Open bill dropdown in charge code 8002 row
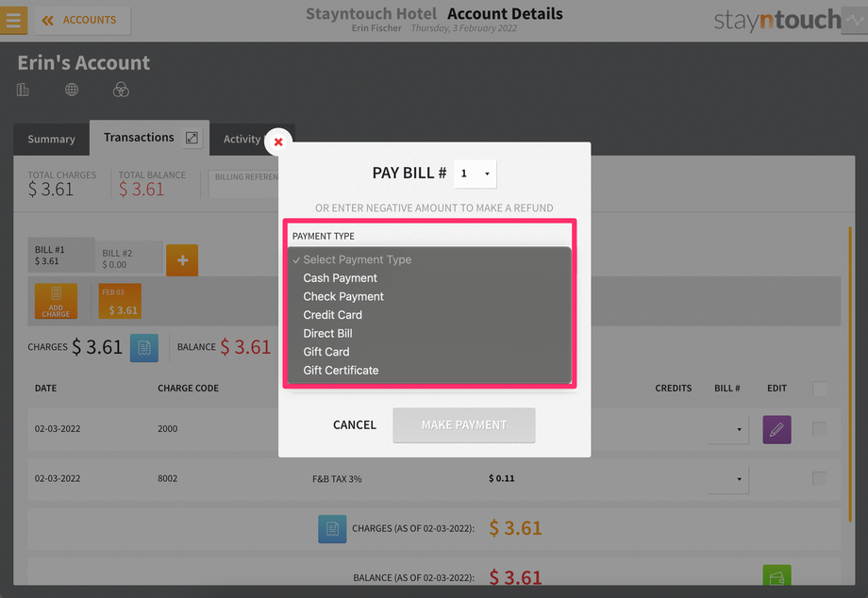This screenshot has width=868, height=598. 728,479
